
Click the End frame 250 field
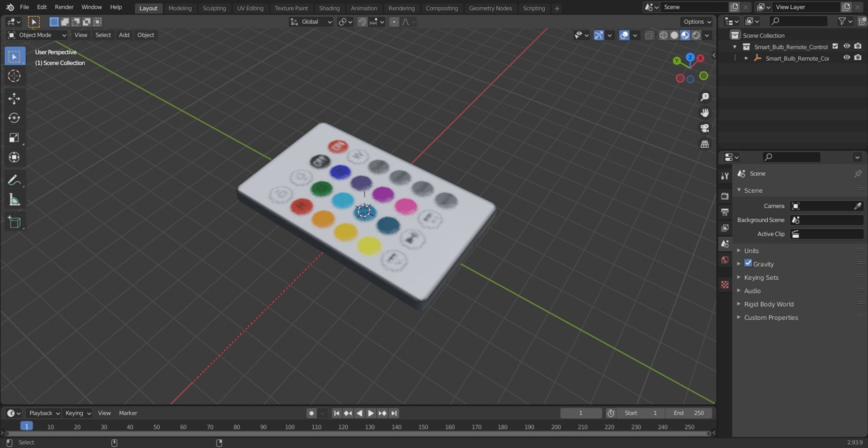click(689, 413)
